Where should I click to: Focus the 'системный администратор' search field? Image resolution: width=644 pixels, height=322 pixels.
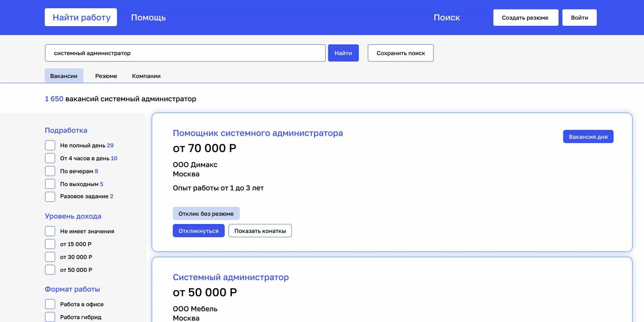(x=185, y=53)
